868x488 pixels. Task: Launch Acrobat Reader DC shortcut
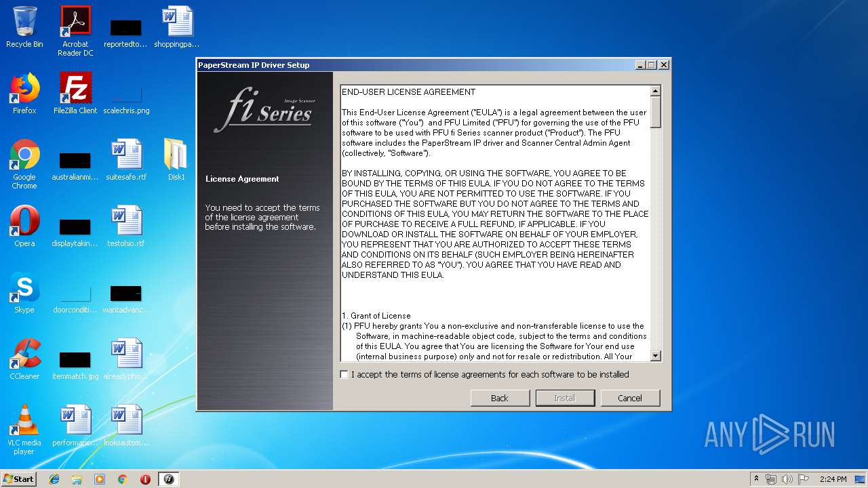pyautogui.click(x=75, y=31)
